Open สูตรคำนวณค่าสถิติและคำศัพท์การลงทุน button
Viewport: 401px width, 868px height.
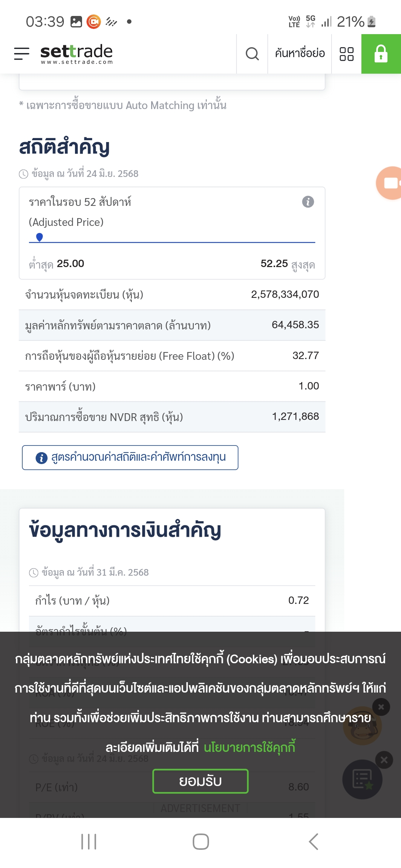130,457
